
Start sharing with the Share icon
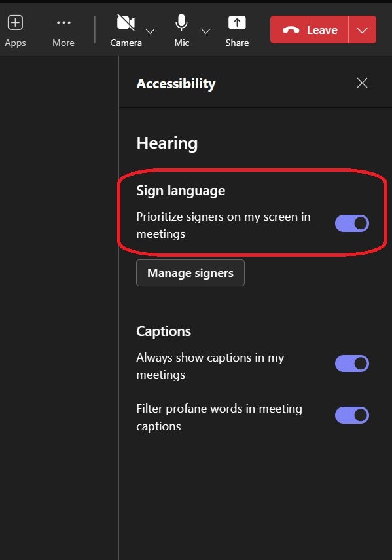click(x=237, y=22)
